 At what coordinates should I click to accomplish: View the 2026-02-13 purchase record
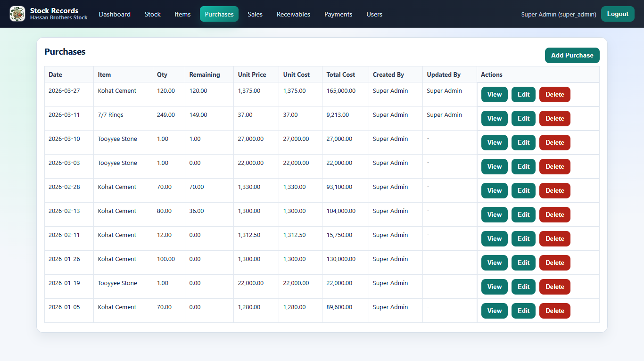tap(495, 214)
